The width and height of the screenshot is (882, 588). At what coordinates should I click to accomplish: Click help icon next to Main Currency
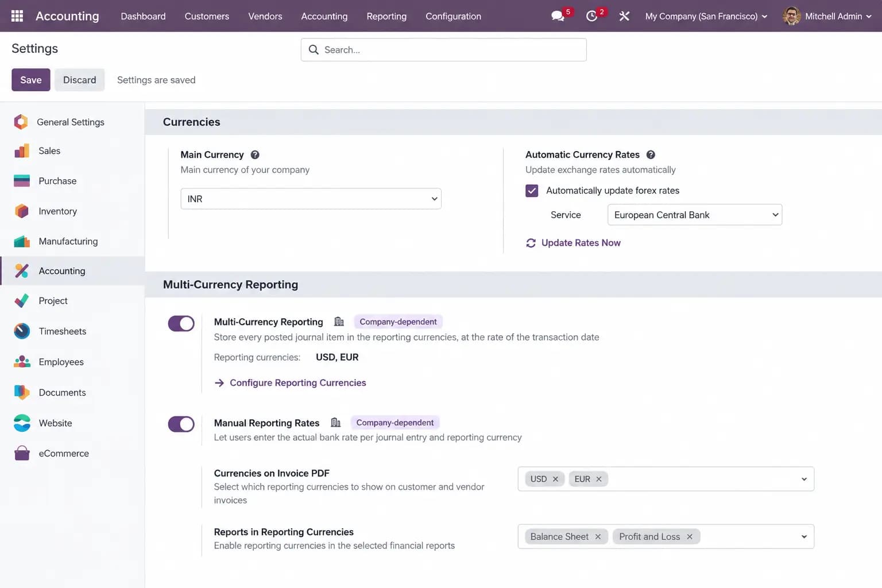pyautogui.click(x=255, y=154)
